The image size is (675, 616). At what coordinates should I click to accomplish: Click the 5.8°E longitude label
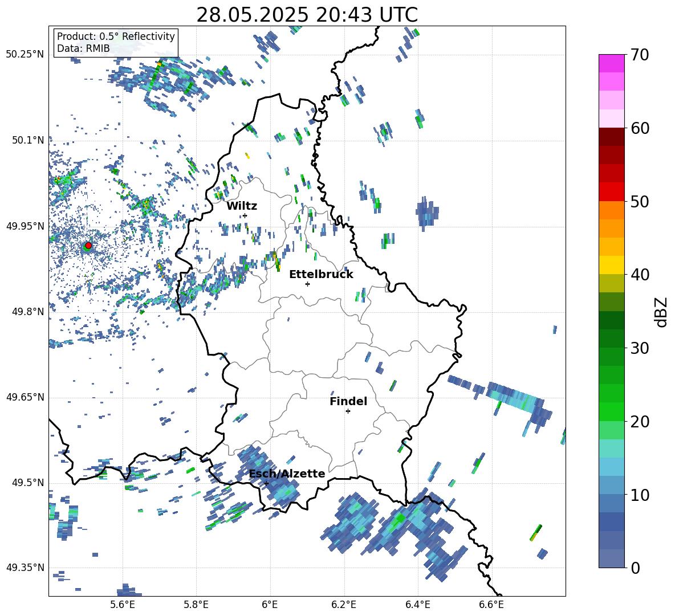click(196, 605)
